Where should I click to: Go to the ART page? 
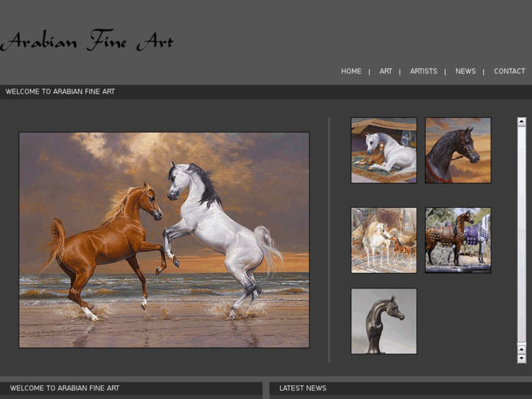click(x=386, y=71)
